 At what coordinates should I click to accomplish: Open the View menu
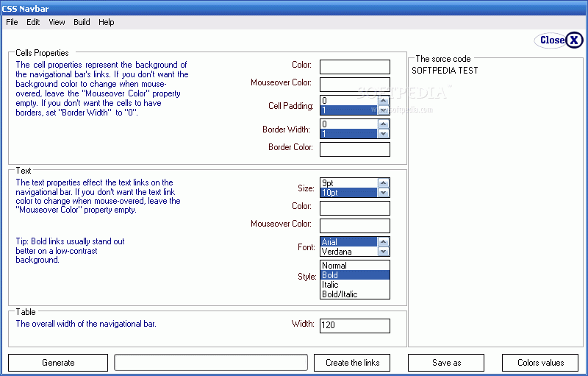57,22
